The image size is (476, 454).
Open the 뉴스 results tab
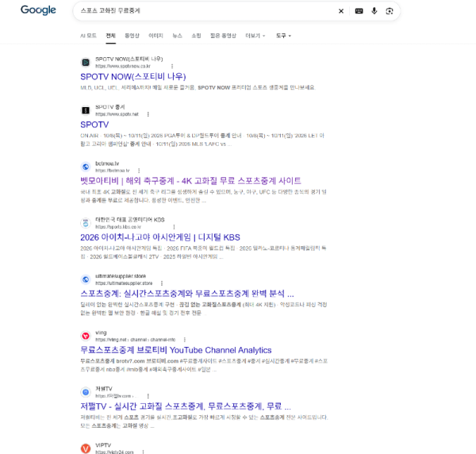(x=177, y=36)
